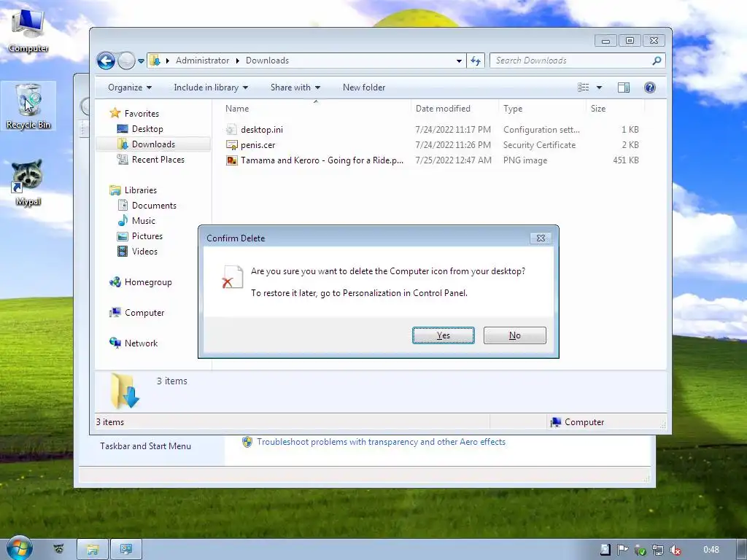Viewport: 747px width, 560px height.
Task: Toggle the preview pane icon
Action: 623,87
